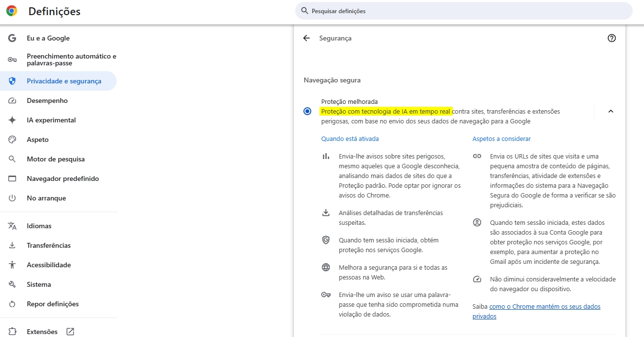
Task: Click external link icon beside Extensões
Action: click(70, 332)
